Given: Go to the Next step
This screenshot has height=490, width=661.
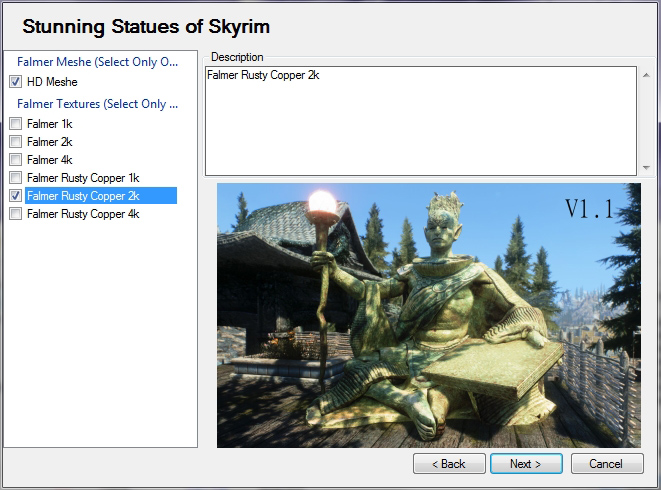Looking at the screenshot, I should click(x=526, y=464).
